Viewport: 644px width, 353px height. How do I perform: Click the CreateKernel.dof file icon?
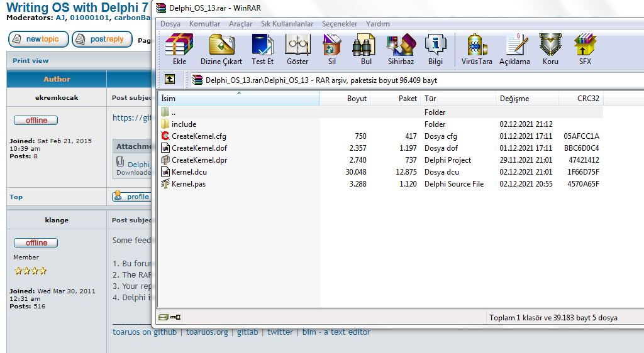tap(165, 148)
